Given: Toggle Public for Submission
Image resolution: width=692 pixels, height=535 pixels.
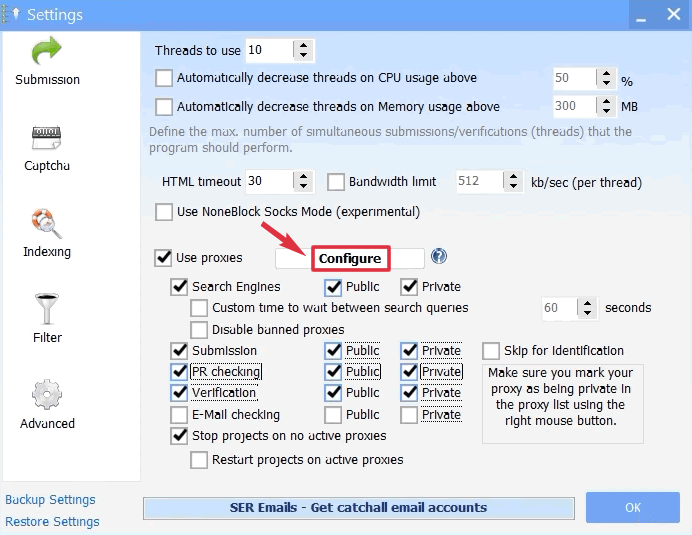Looking at the screenshot, I should pos(333,351).
